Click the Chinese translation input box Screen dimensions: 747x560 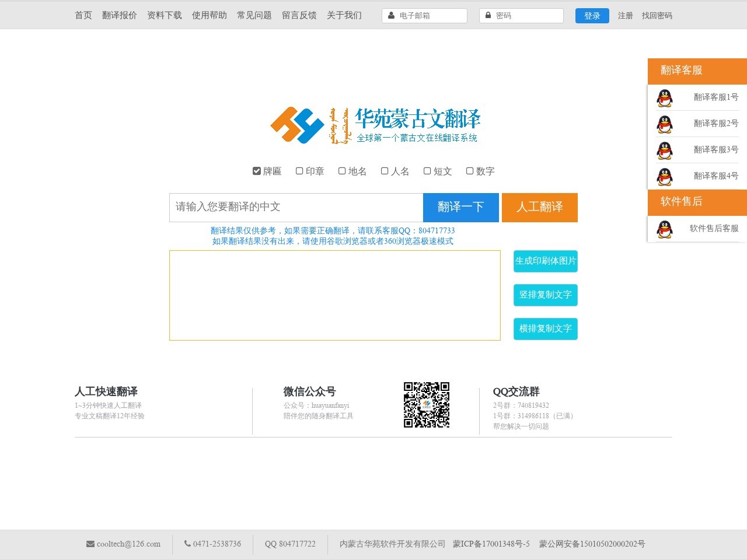point(295,207)
